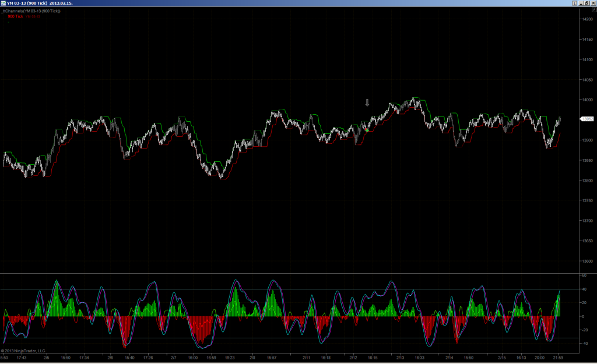Click the 2/12 date label on time axis
The width and height of the screenshot is (597, 364).
[x=353, y=358]
